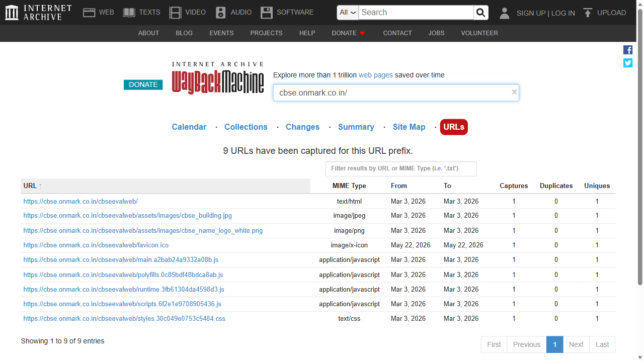The width and height of the screenshot is (644, 362).
Task: Open the Web section icon
Action: [89, 13]
